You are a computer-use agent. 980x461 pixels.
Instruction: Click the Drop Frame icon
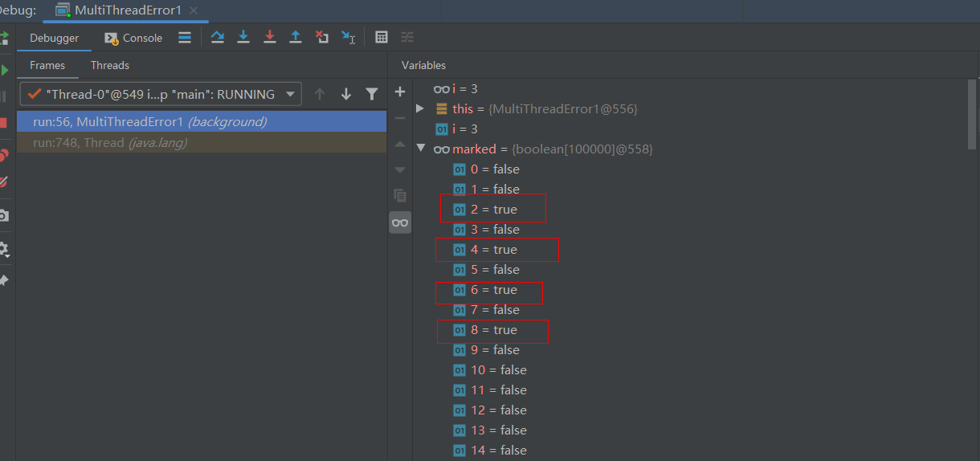click(x=322, y=37)
